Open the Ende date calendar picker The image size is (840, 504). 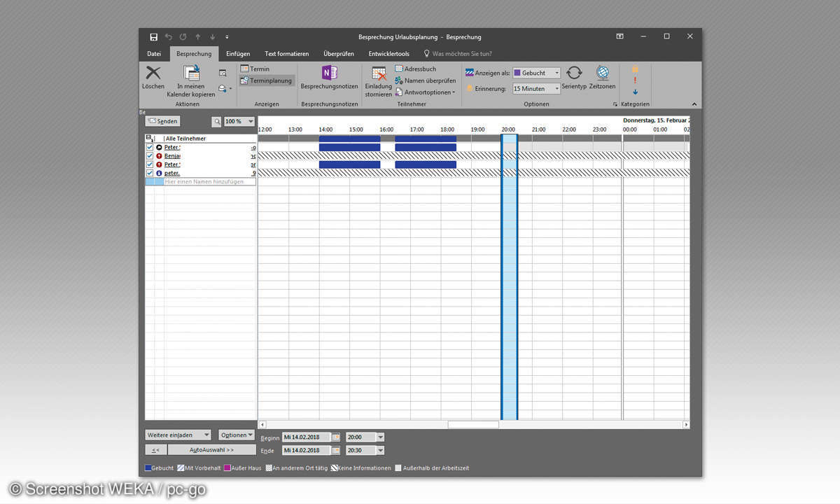336,450
